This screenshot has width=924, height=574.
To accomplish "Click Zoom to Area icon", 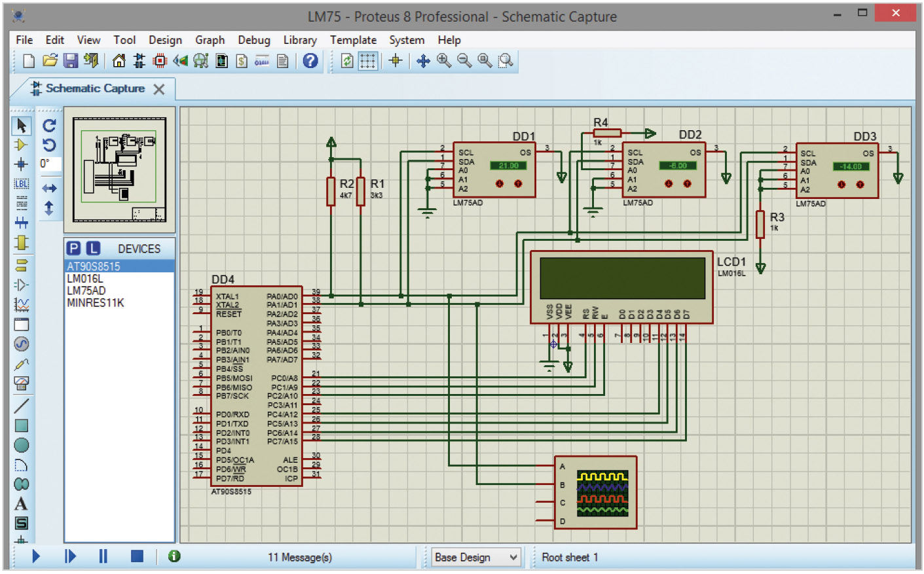I will (506, 61).
